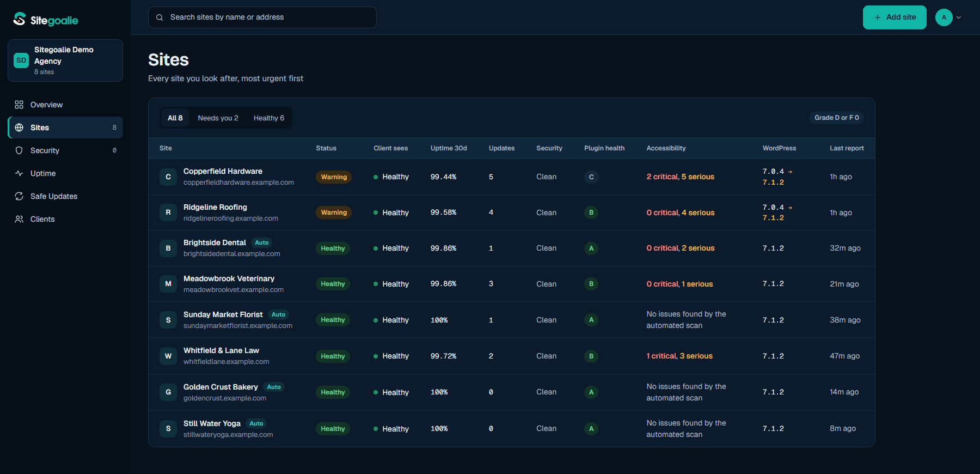This screenshot has width=980, height=474.
Task: Click Copperfield Hardware's C site avatar
Action: pyautogui.click(x=168, y=177)
